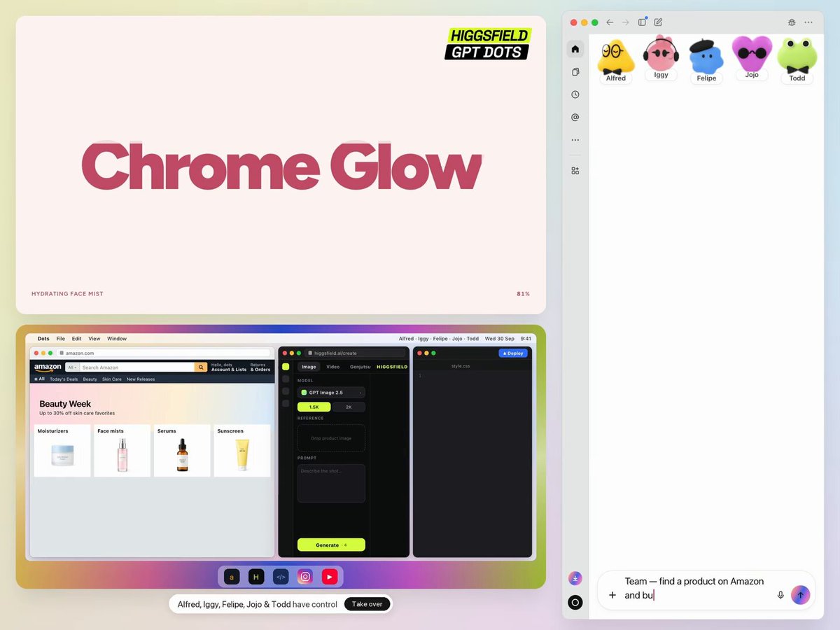Open the File menu in Dots menu bar
The width and height of the screenshot is (840, 630).
pos(61,339)
